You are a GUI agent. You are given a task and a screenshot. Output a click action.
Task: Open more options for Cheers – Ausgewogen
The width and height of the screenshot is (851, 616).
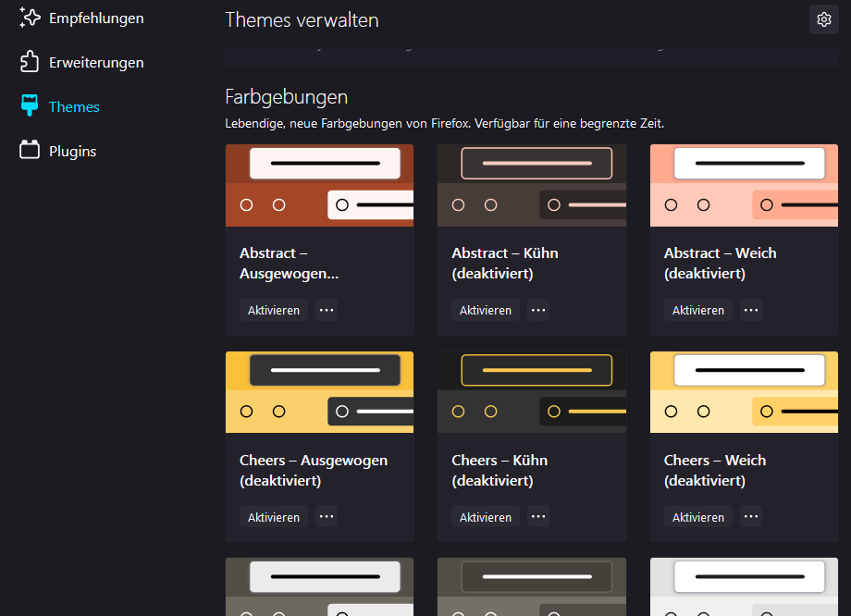pos(327,517)
